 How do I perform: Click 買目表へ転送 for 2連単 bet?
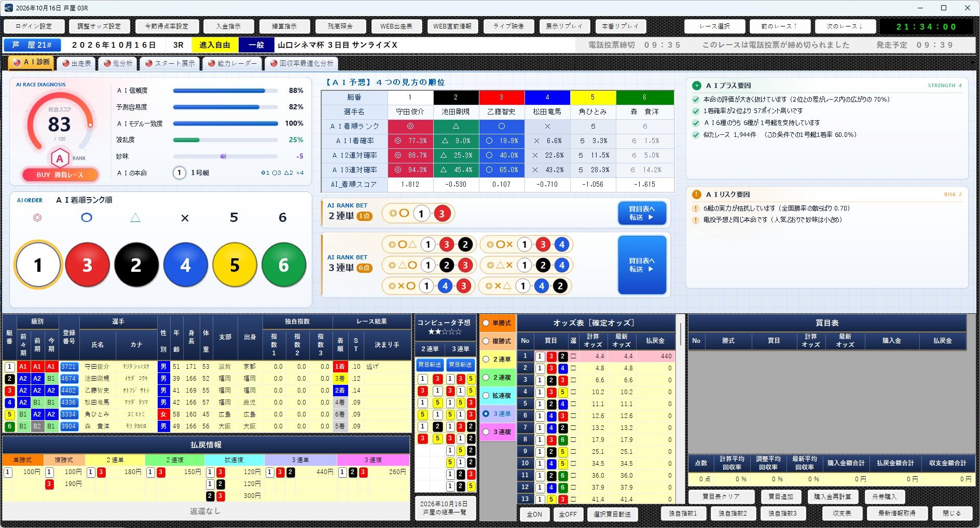point(642,213)
